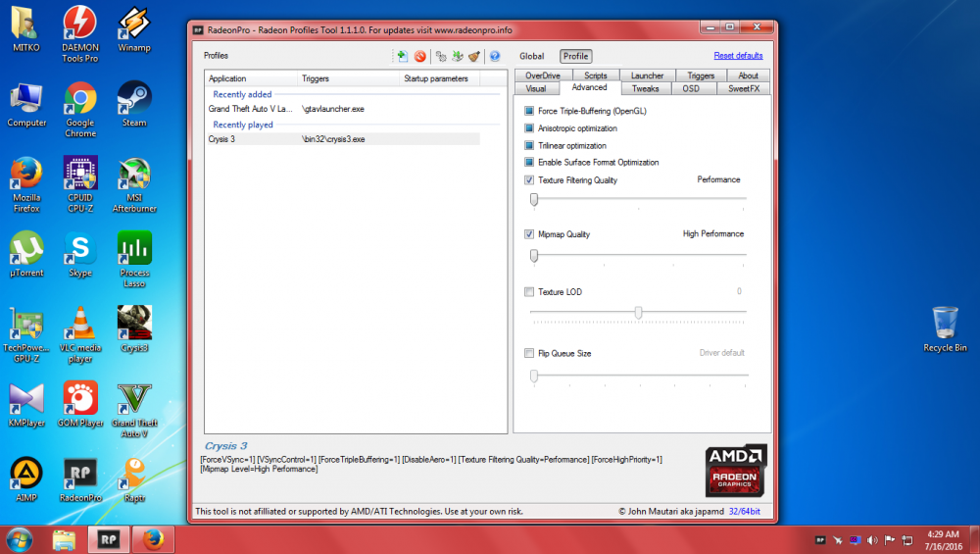Switch to the Scripts tab
Viewport: 980px width, 554px height.
tap(595, 76)
